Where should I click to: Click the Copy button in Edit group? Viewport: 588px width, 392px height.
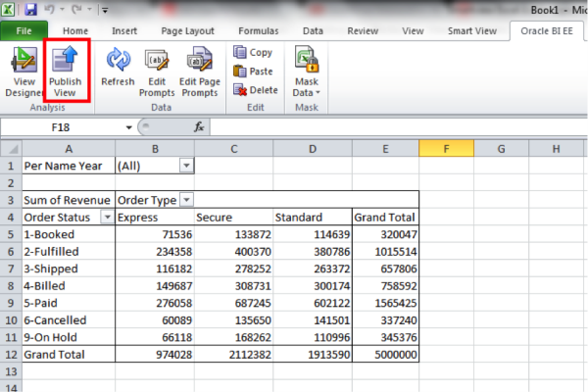[x=253, y=52]
